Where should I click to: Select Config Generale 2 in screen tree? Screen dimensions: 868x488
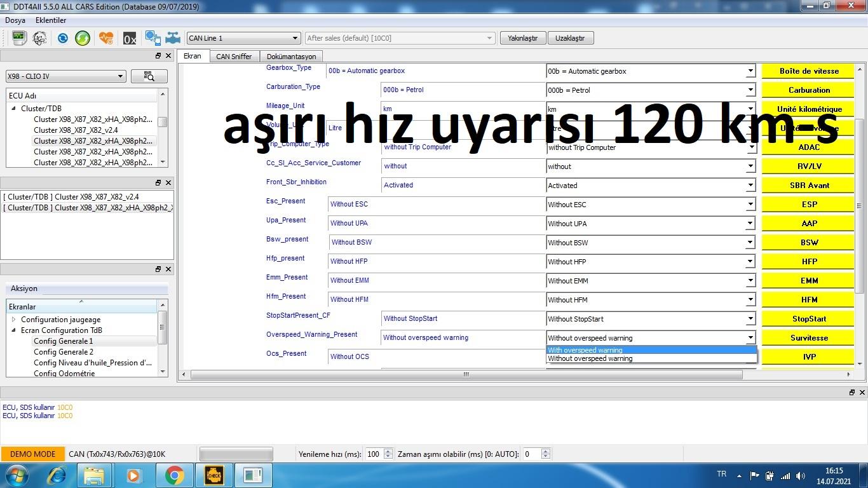pos(64,352)
